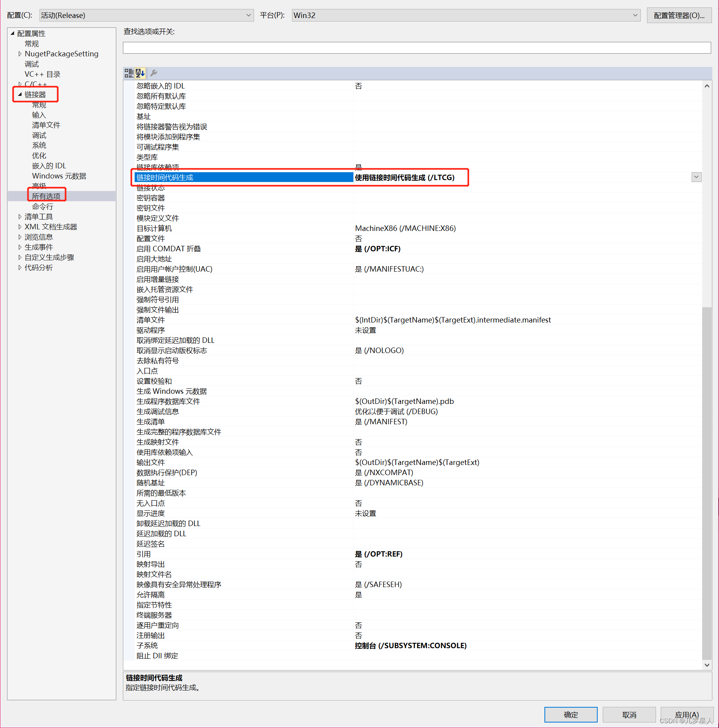Click the 优化以便于调试 (/DEBUG) value

[396, 411]
